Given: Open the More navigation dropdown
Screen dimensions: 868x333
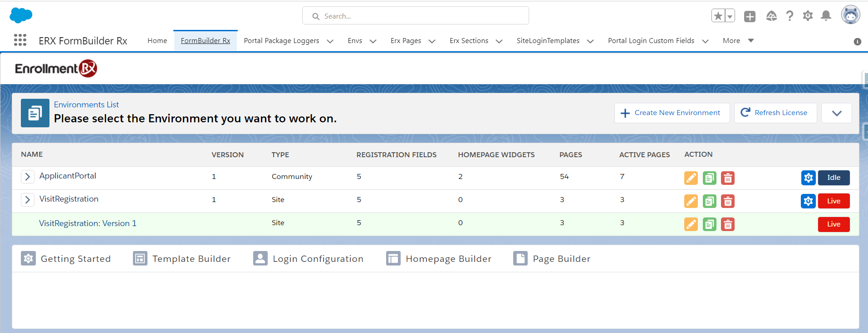Looking at the screenshot, I should tap(738, 41).
